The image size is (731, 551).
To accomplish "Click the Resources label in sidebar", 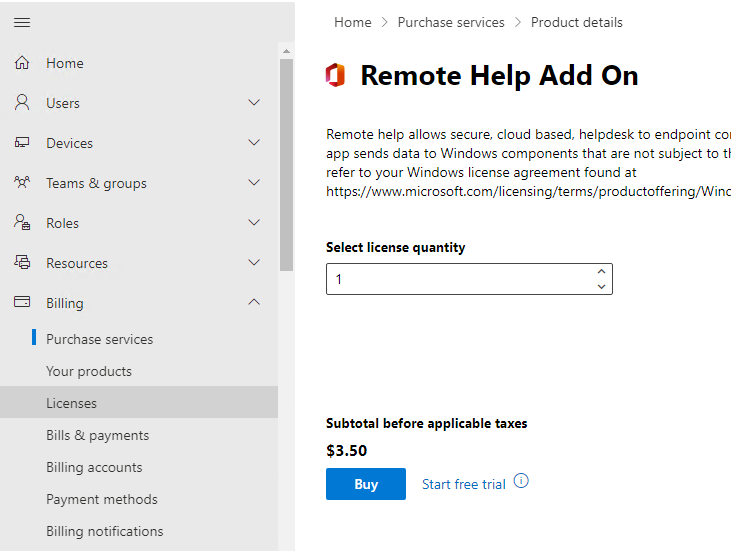I will (77, 263).
